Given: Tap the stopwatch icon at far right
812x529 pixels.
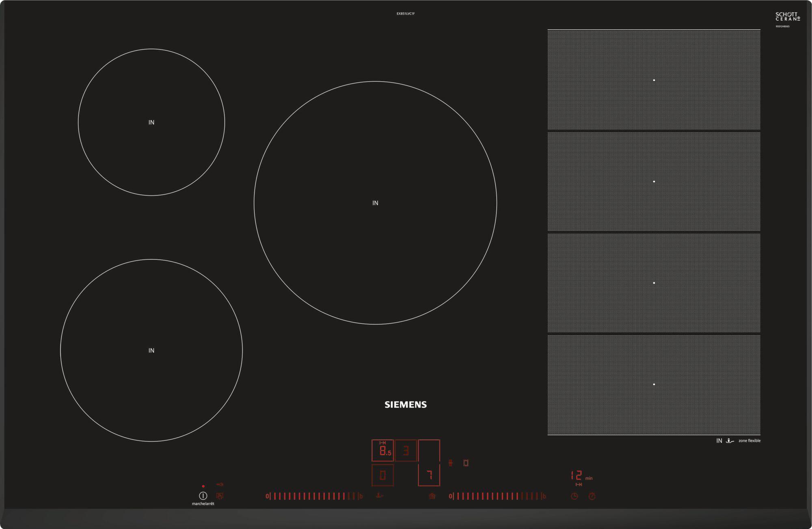Looking at the screenshot, I should (x=592, y=496).
